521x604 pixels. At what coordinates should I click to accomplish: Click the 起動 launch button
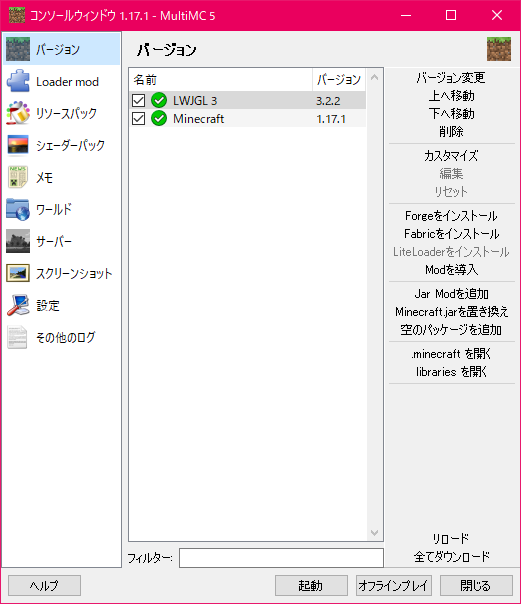[x=311, y=586]
